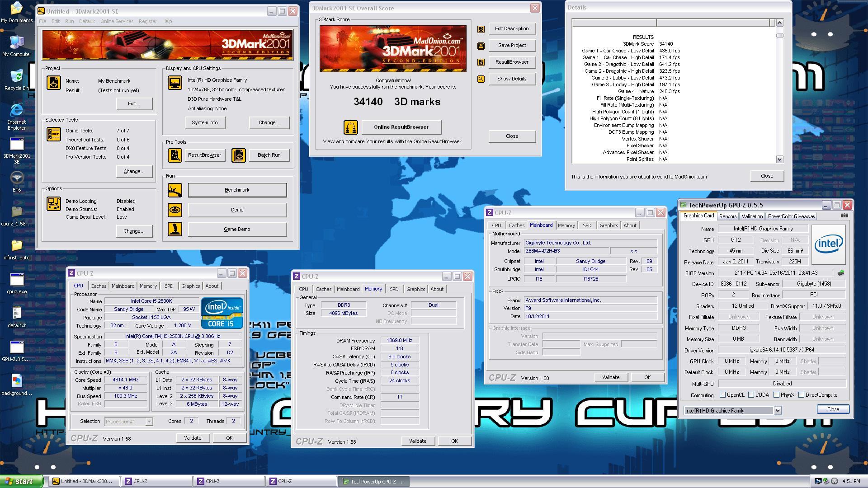Click the Selected Tests checklist icon
Image resolution: width=868 pixels, height=488 pixels.
(54, 135)
